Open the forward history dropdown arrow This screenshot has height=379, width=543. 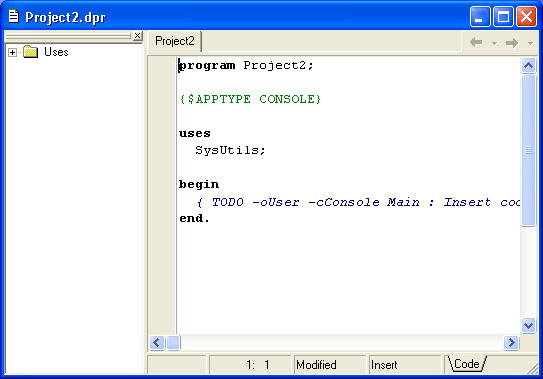pos(530,44)
